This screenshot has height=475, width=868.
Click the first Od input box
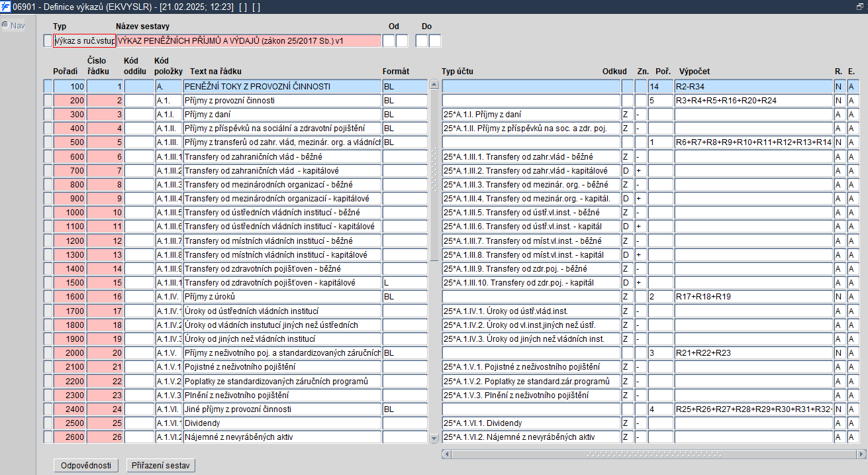click(x=389, y=41)
